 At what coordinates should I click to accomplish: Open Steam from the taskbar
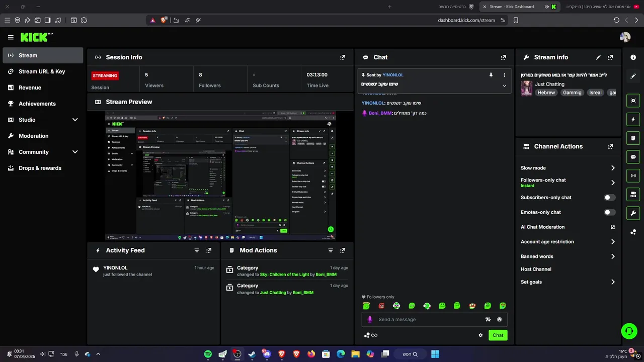252,354
